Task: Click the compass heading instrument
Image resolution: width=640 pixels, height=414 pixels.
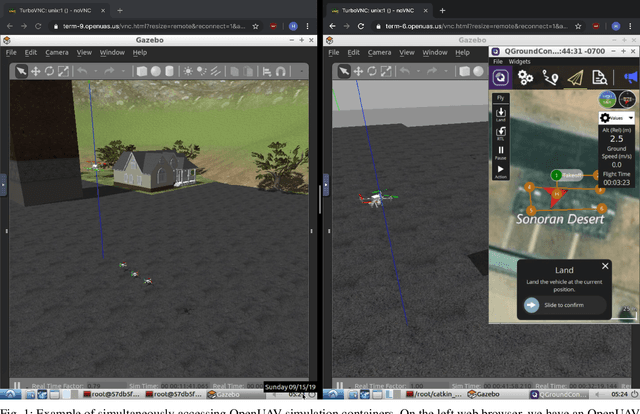Action: [627, 99]
